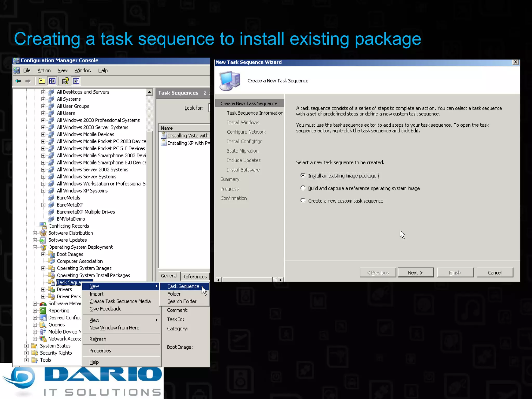
Task: Expand the System Status node
Action: pyautogui.click(x=26, y=346)
